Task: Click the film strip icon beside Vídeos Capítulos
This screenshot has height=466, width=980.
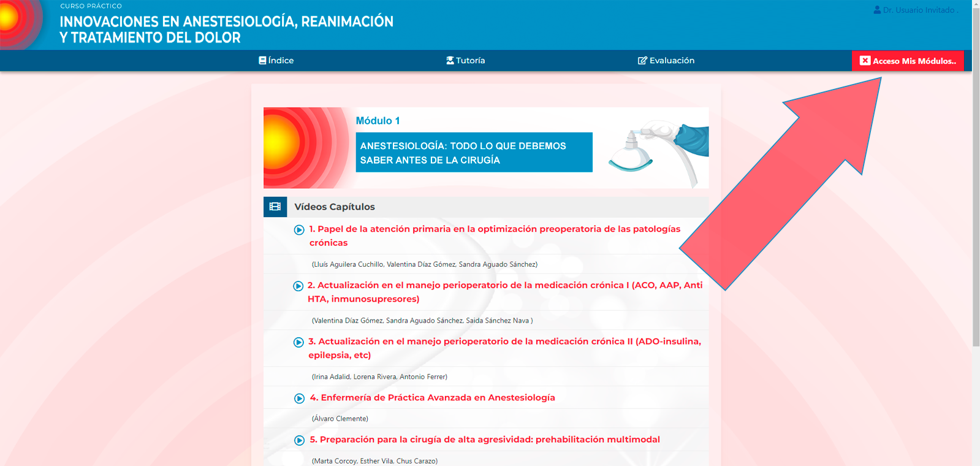Action: pos(275,207)
